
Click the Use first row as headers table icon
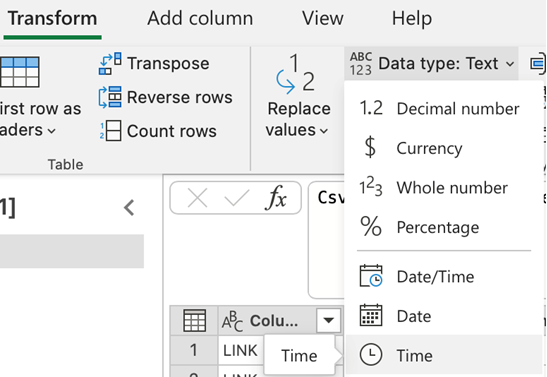20,72
